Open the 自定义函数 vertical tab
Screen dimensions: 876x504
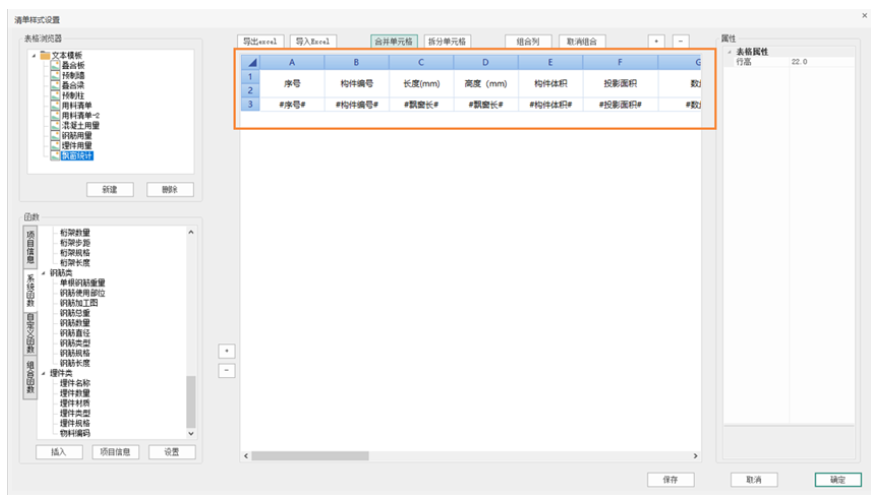pos(30,332)
